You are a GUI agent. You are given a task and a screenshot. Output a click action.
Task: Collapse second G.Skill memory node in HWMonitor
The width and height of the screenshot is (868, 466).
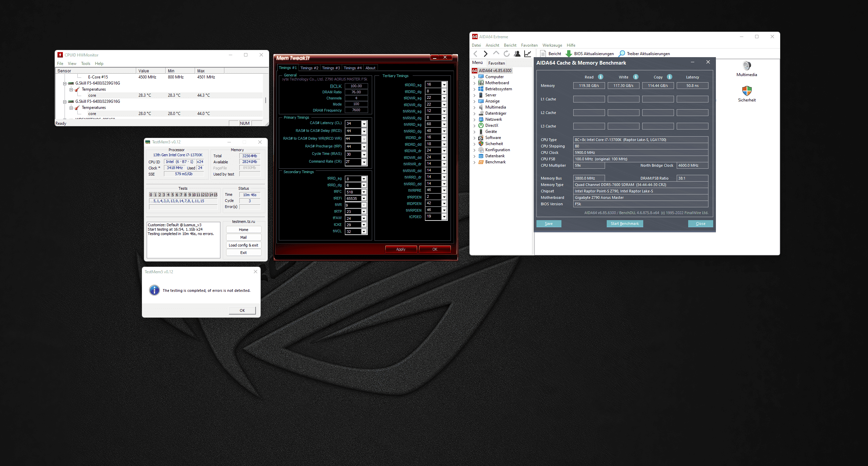(65, 101)
